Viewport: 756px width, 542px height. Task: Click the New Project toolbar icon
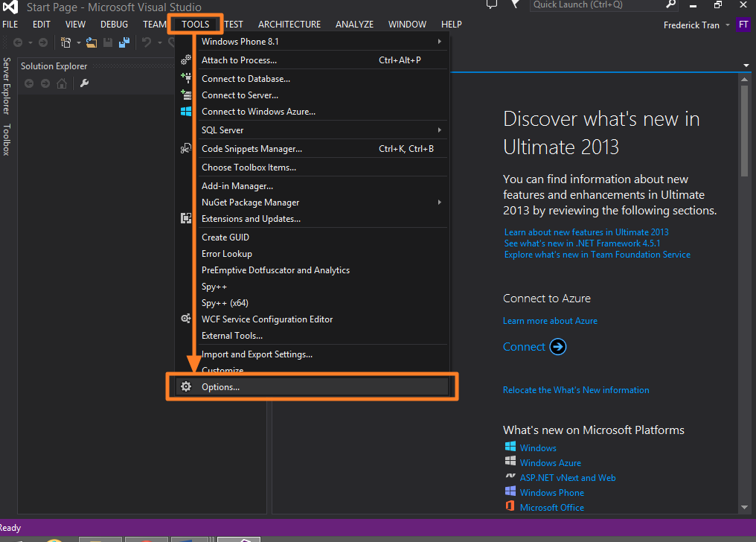click(x=65, y=42)
